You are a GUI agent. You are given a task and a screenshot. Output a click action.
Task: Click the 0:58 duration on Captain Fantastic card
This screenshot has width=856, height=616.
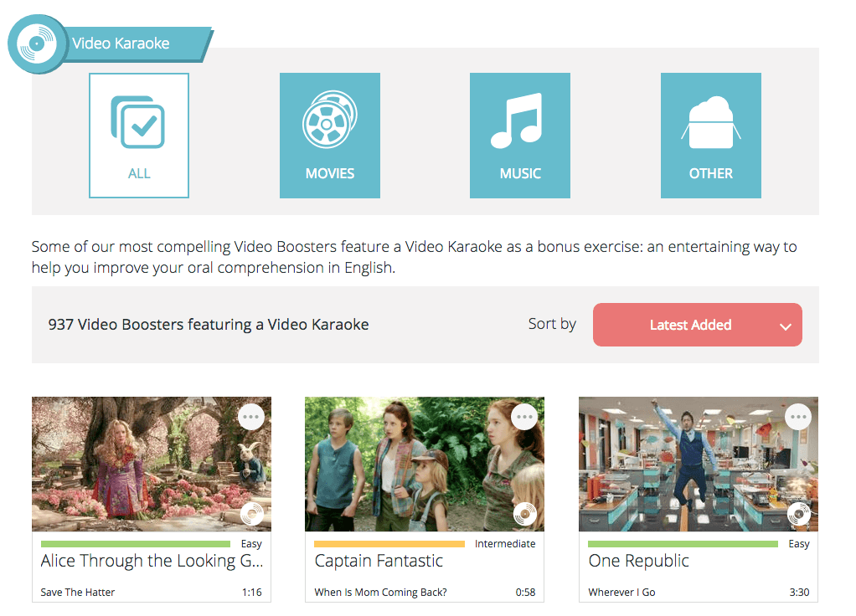[525, 592]
